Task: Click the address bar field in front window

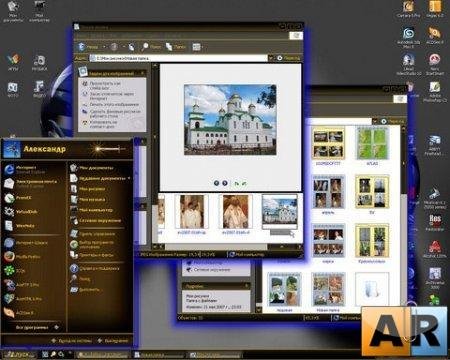Action: (x=178, y=58)
